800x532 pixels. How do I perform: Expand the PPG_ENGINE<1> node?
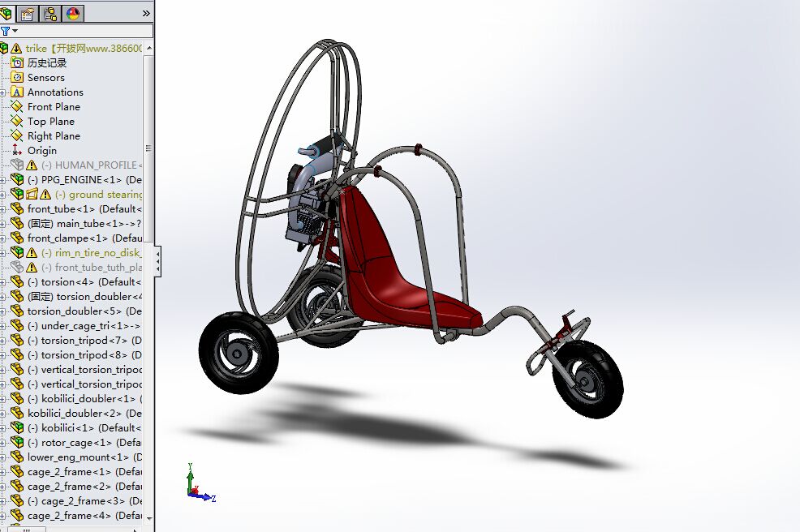pos(3,180)
